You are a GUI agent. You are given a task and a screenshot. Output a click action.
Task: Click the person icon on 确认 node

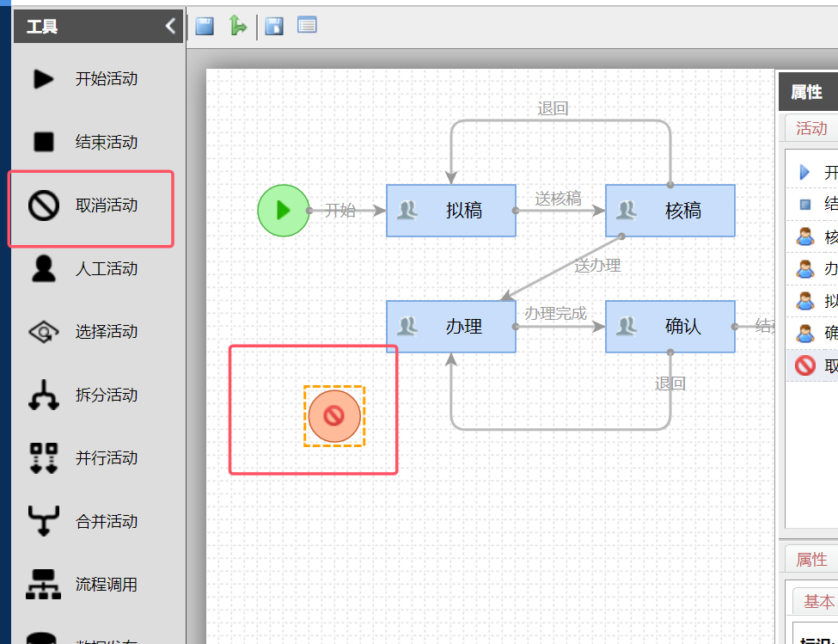coord(627,326)
